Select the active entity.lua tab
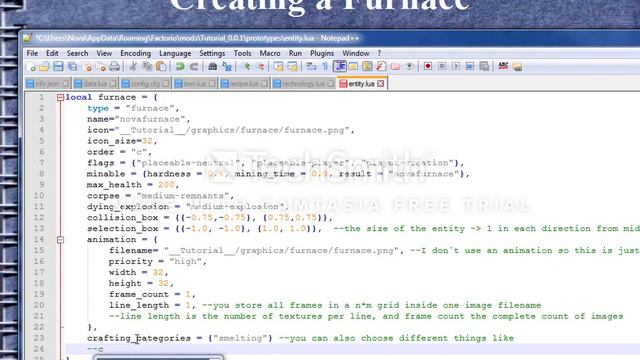The width and height of the screenshot is (640, 360). [362, 83]
